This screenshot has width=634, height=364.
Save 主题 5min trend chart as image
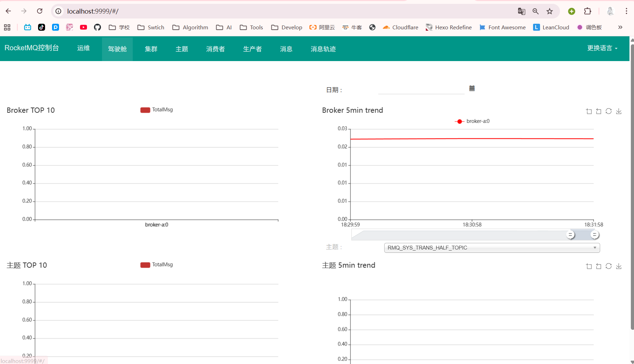point(619,266)
